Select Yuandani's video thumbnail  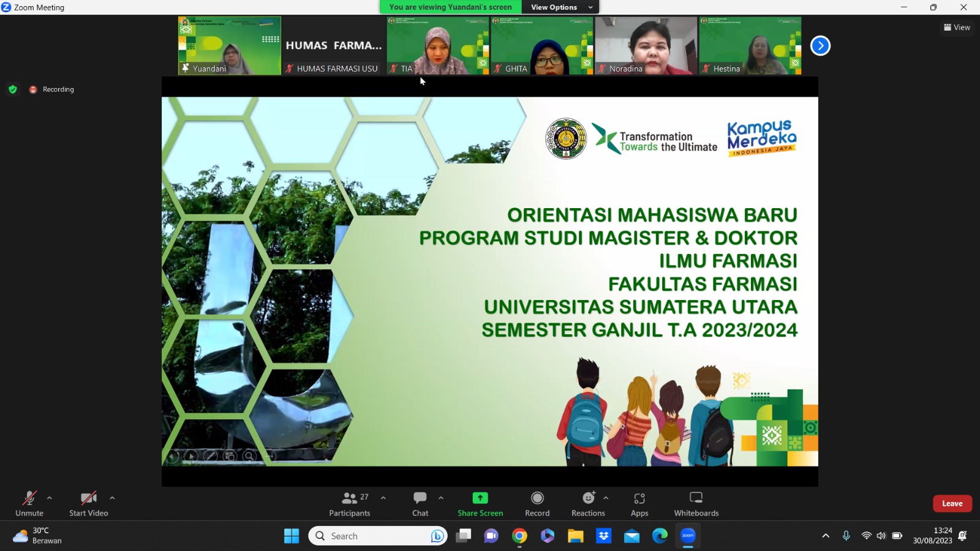[230, 46]
